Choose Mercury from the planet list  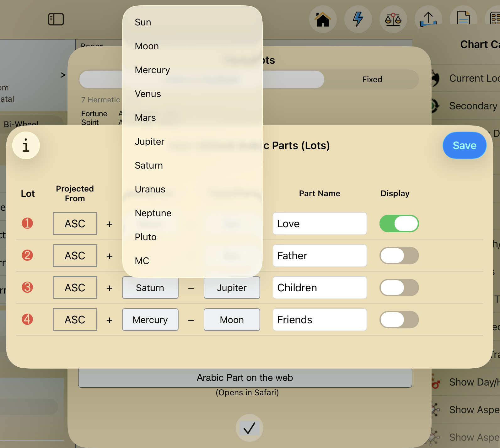point(192,70)
